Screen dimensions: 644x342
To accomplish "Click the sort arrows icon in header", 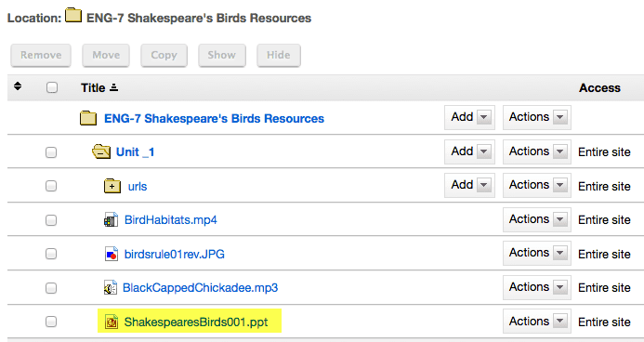I will point(18,86).
